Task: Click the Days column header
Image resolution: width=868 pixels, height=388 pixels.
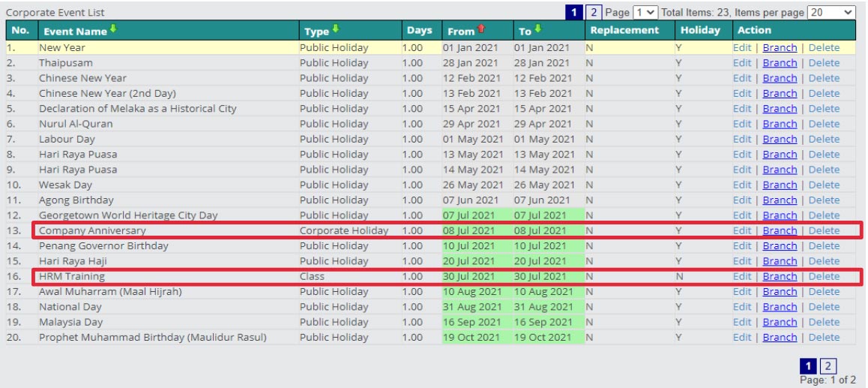Action: coord(420,31)
